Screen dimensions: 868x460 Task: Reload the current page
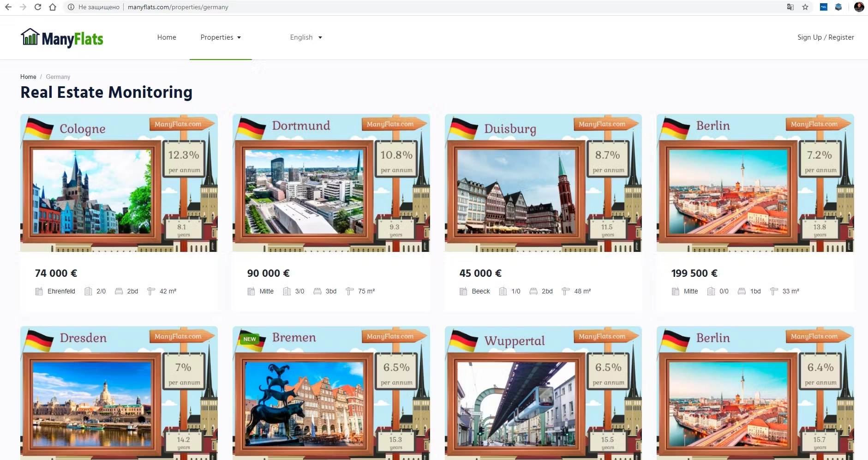[x=38, y=7]
